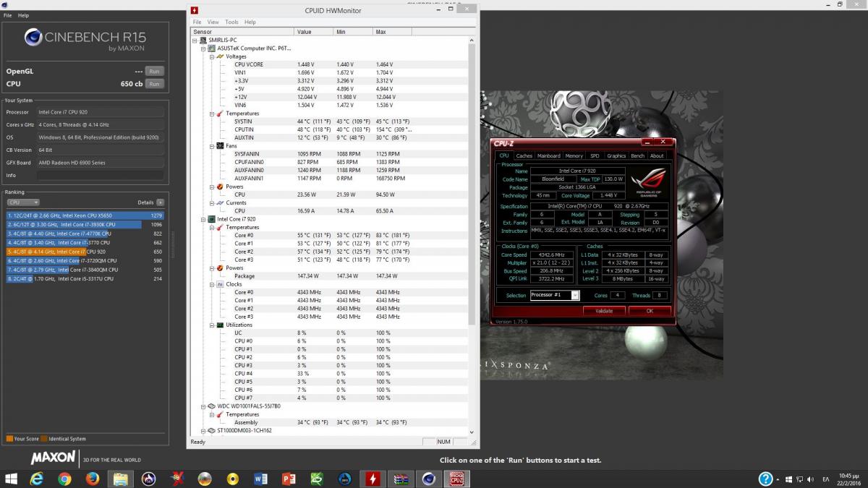The width and height of the screenshot is (868, 488).
Task: Select the Intel Xeon CPU X5650 ranking row
Action: pyautogui.click(x=85, y=215)
